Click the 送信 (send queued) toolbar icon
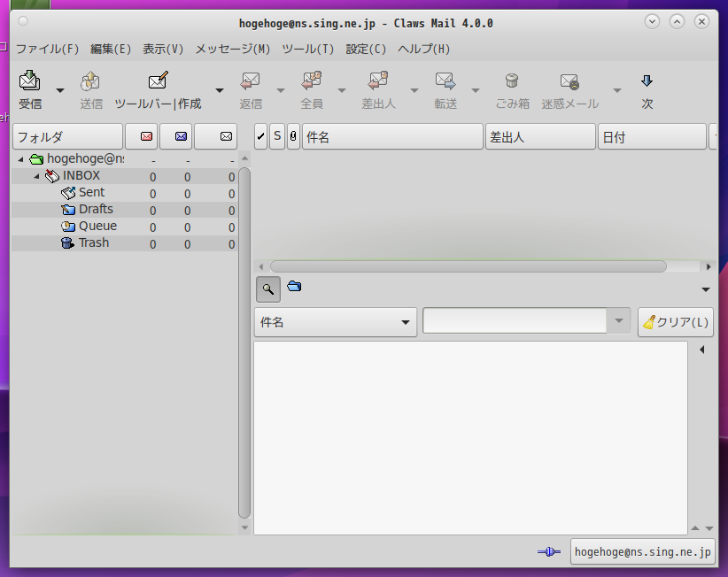This screenshot has width=728, height=577. (x=90, y=81)
